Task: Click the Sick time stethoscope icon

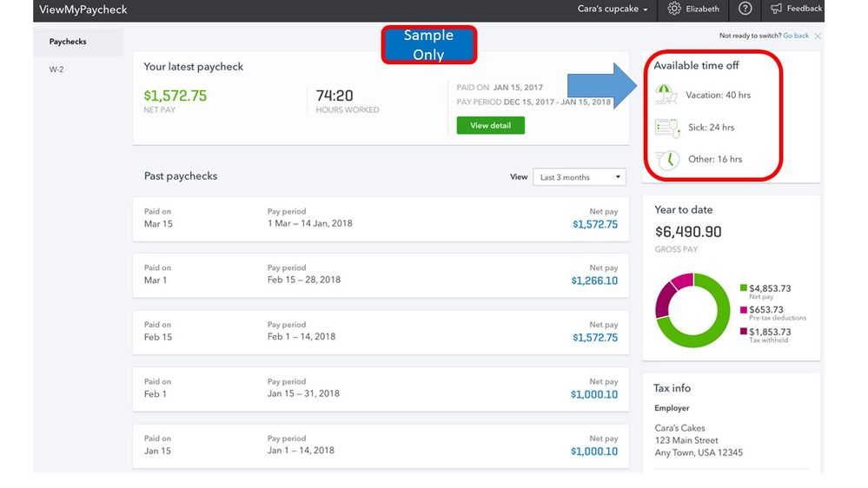Action: click(667, 128)
